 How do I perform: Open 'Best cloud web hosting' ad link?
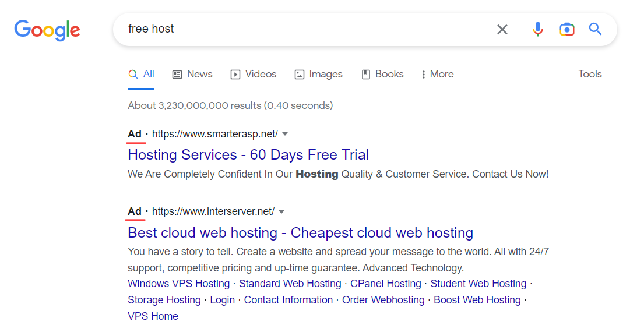(300, 232)
